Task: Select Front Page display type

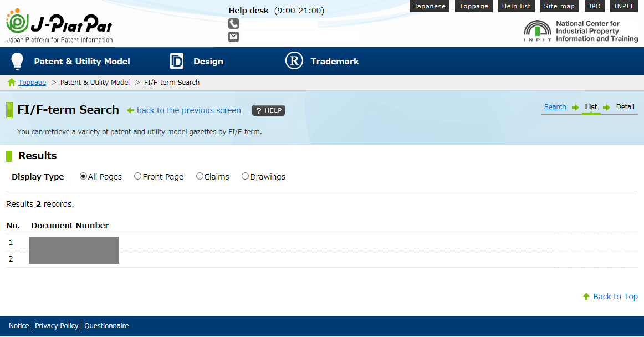Action: [138, 176]
